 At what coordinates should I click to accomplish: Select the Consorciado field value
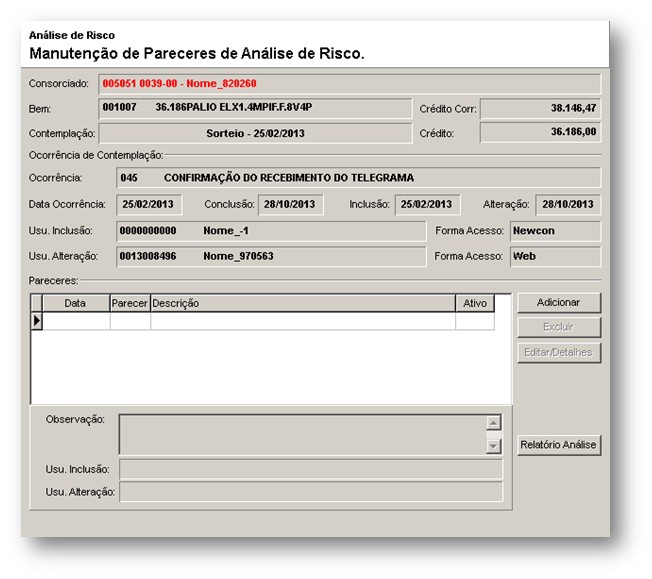349,84
